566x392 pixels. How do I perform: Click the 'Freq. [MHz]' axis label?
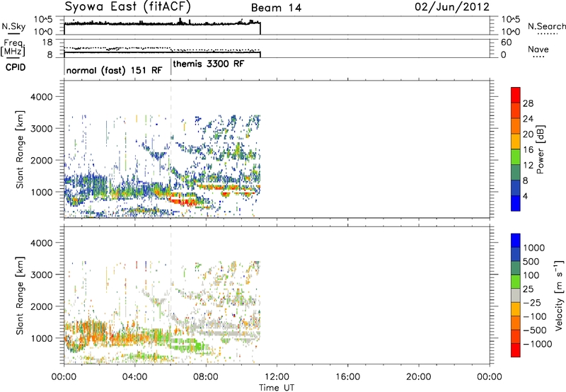pos(13,48)
